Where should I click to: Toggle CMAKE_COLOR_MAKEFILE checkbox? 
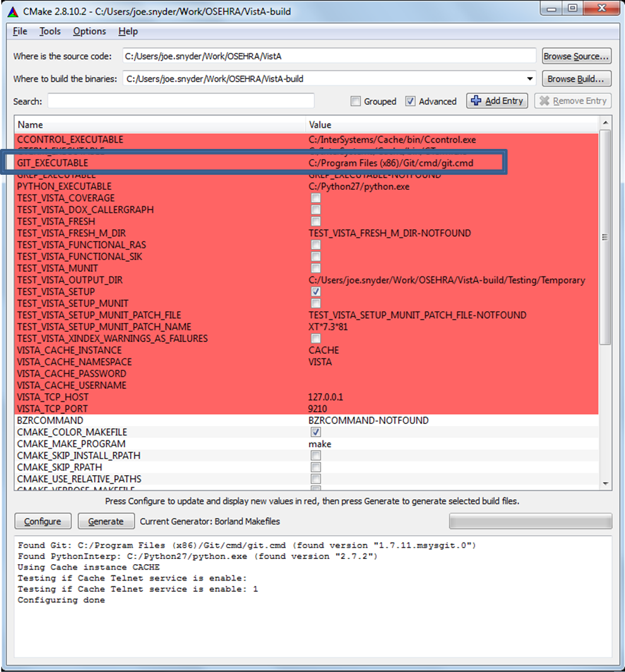[316, 432]
